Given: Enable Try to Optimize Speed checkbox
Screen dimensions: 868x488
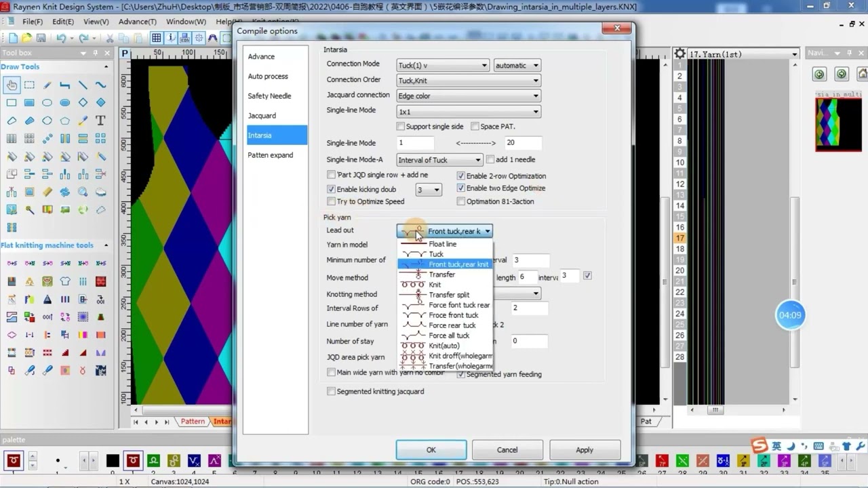Looking at the screenshot, I should pos(331,201).
